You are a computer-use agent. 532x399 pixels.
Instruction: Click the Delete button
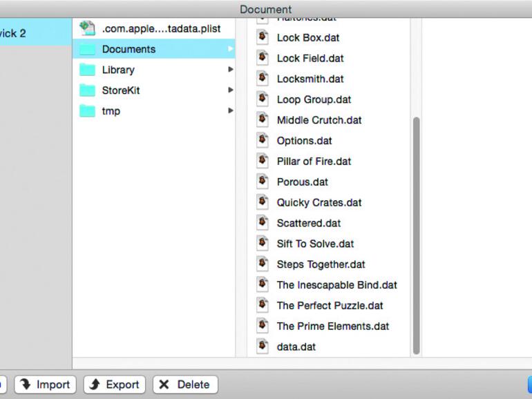coord(185,385)
